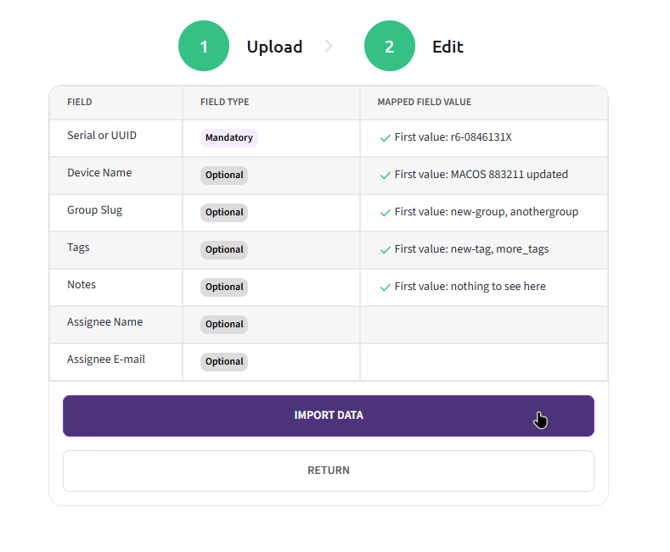Click the checkmark for the Notes value
Viewport: 670px width, 552px height.
point(385,287)
